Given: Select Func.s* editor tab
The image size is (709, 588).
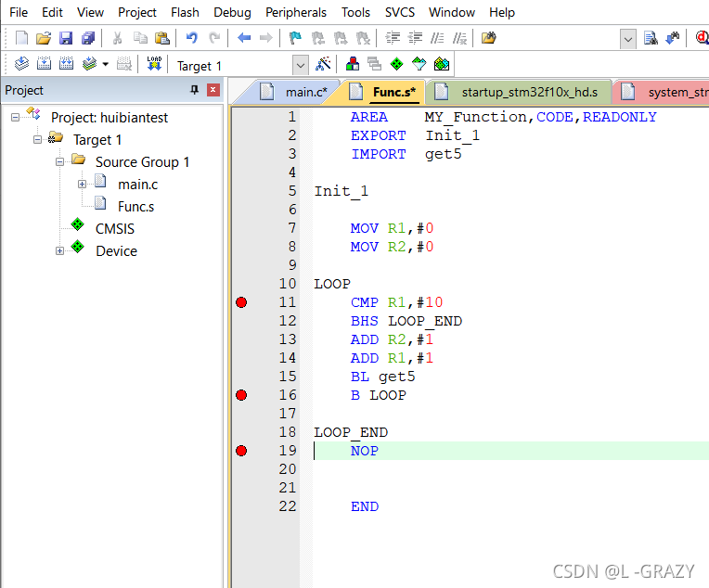Looking at the screenshot, I should [382, 92].
